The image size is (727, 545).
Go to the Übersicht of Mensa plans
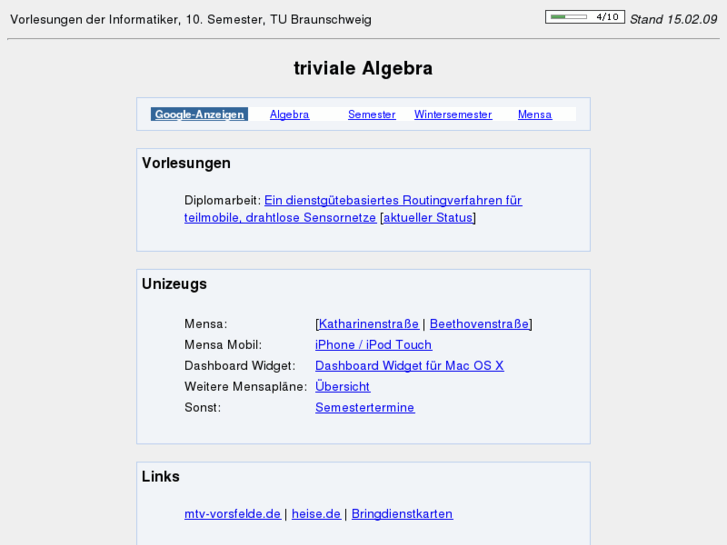click(342, 387)
